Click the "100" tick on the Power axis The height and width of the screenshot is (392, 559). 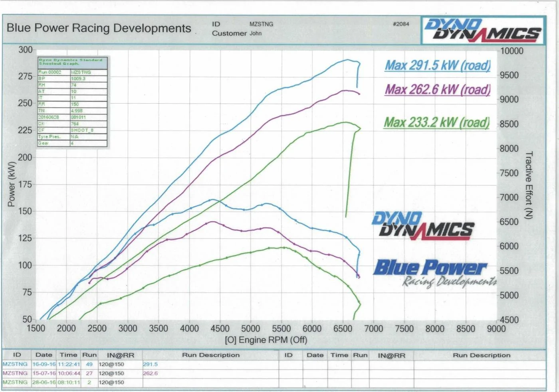25,265
